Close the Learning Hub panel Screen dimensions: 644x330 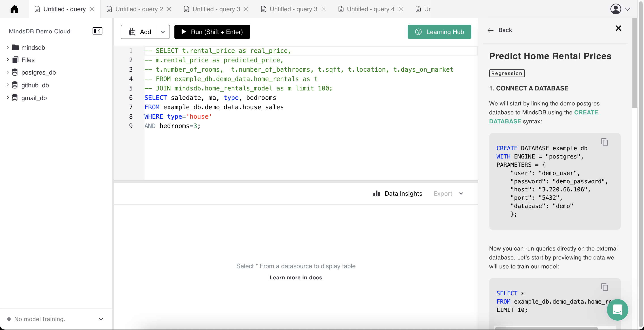tap(618, 28)
